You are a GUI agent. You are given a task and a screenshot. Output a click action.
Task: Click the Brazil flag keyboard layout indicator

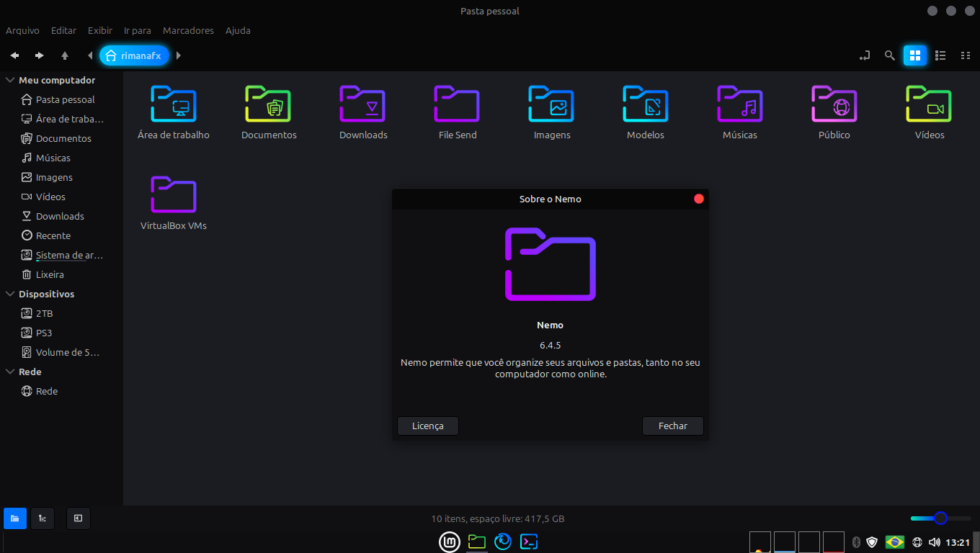point(895,542)
